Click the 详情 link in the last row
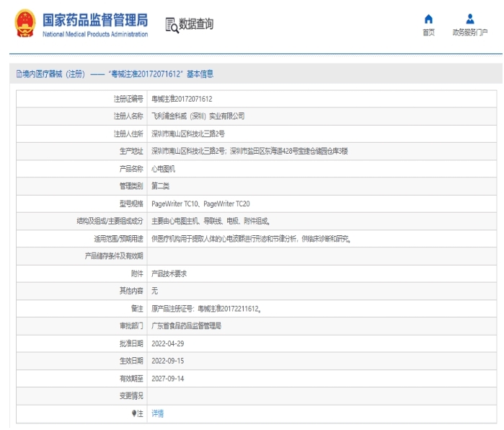This screenshot has height=430, width=504. pyautogui.click(x=157, y=413)
